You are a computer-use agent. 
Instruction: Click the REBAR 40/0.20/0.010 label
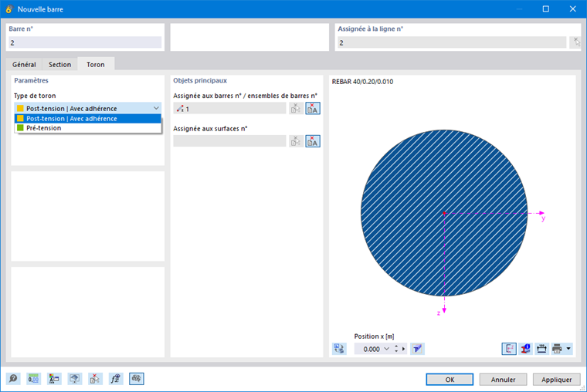[362, 82]
